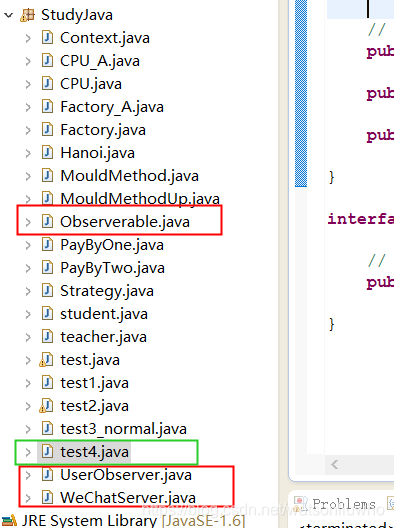Click the Factory.java file icon
Viewport: 394px width, 528px height.
point(47,130)
